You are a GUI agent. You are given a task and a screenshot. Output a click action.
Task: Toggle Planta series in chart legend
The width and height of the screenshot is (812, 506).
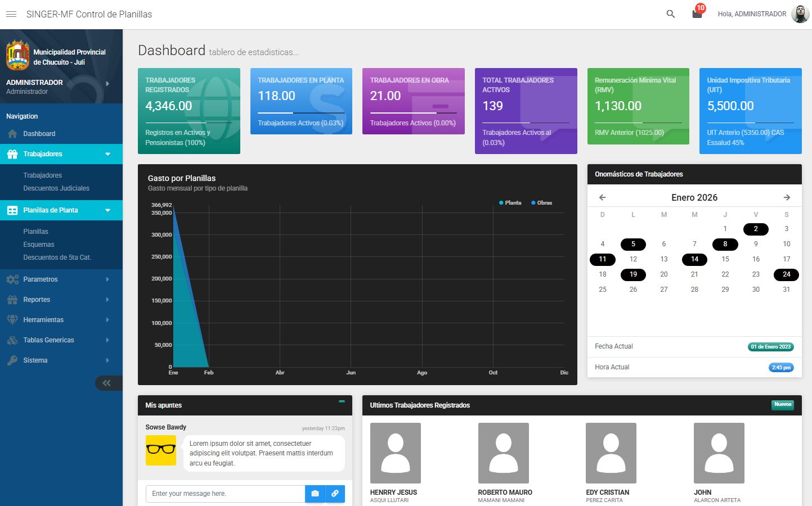tap(510, 203)
